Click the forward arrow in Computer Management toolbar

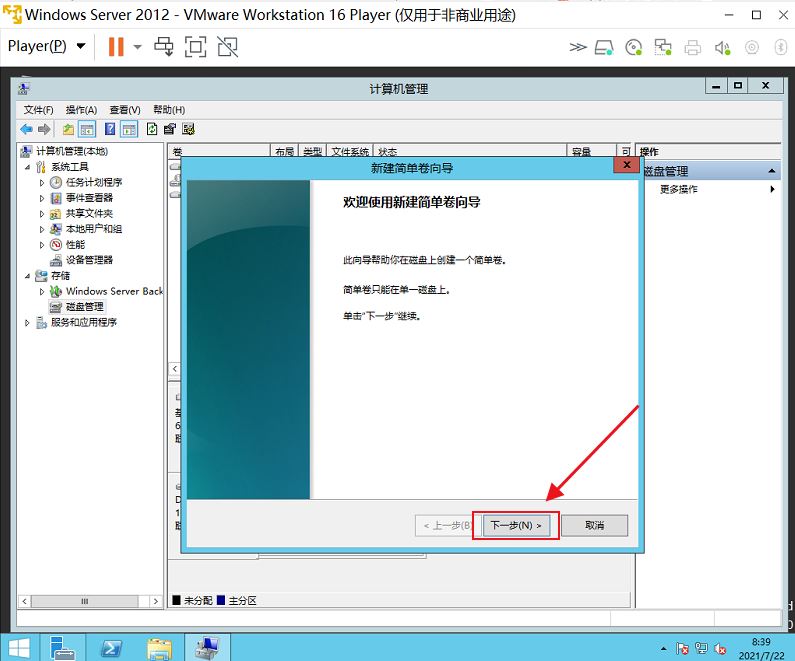(x=44, y=129)
